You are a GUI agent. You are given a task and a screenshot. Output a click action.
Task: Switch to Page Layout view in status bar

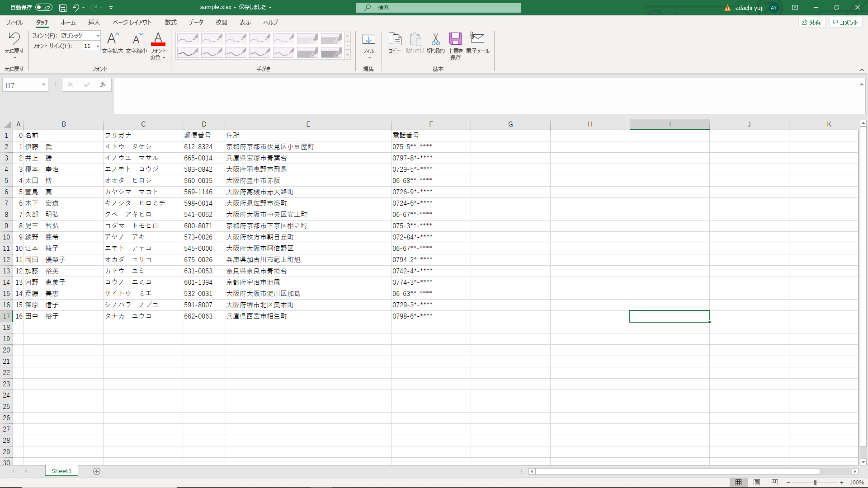(757, 483)
